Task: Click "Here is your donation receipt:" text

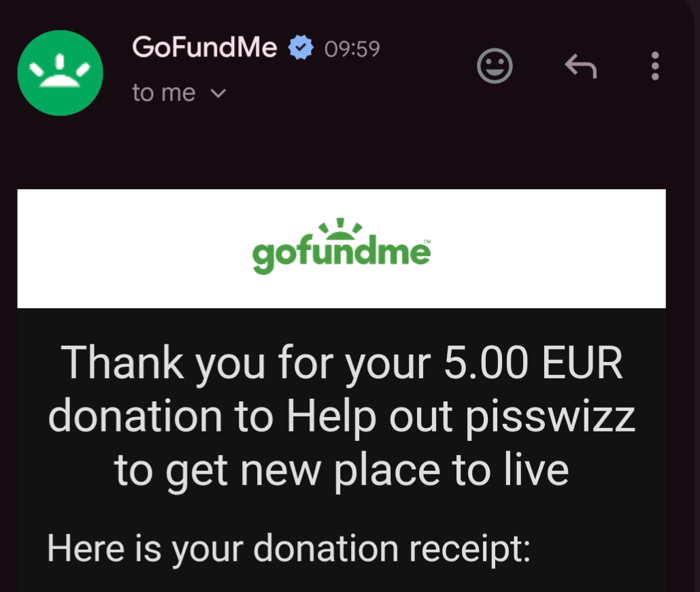Action: (x=289, y=549)
